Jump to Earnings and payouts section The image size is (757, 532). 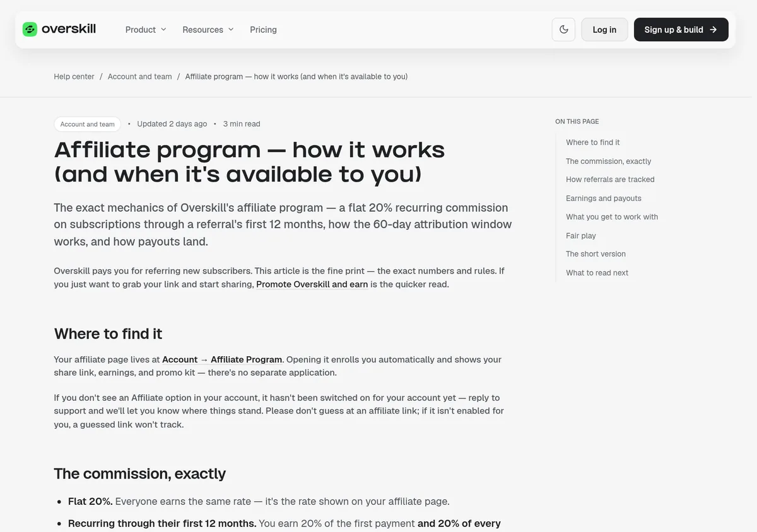click(604, 199)
